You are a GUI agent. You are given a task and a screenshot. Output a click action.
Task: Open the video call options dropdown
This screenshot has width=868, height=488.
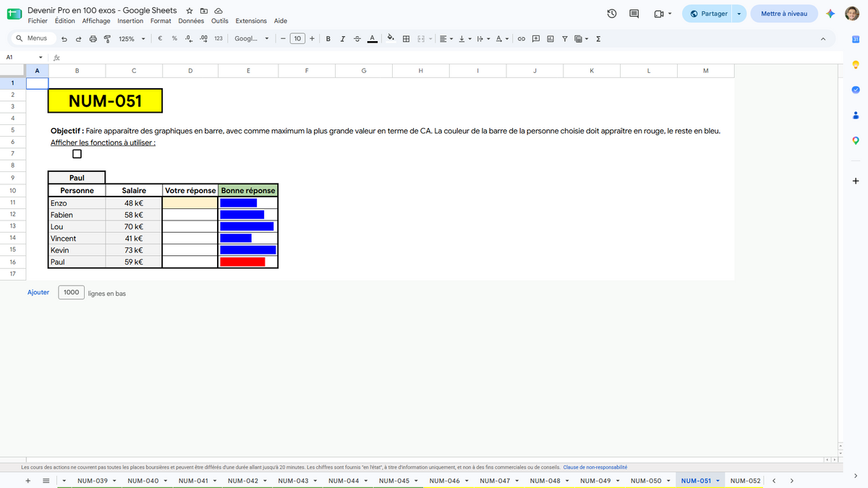tap(670, 14)
